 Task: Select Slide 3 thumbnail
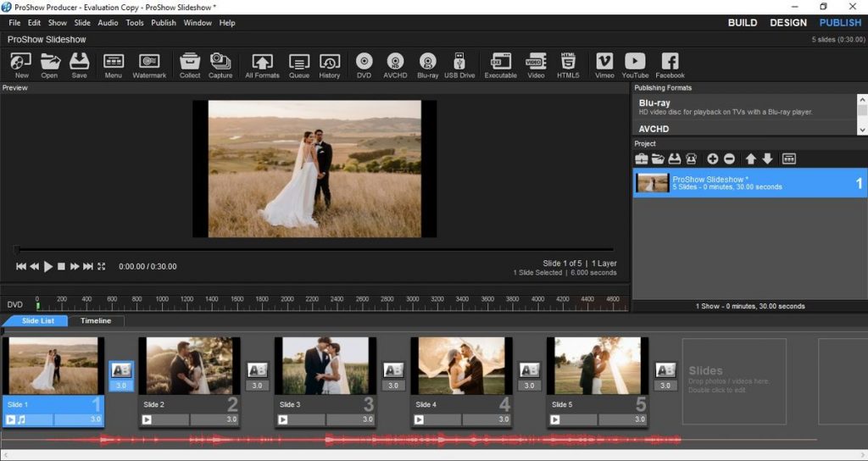click(325, 366)
